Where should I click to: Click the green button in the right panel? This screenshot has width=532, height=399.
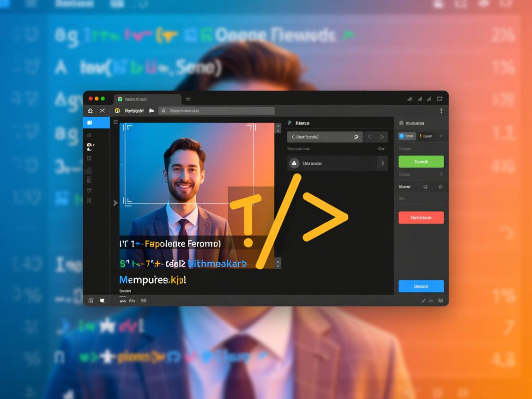coord(421,162)
